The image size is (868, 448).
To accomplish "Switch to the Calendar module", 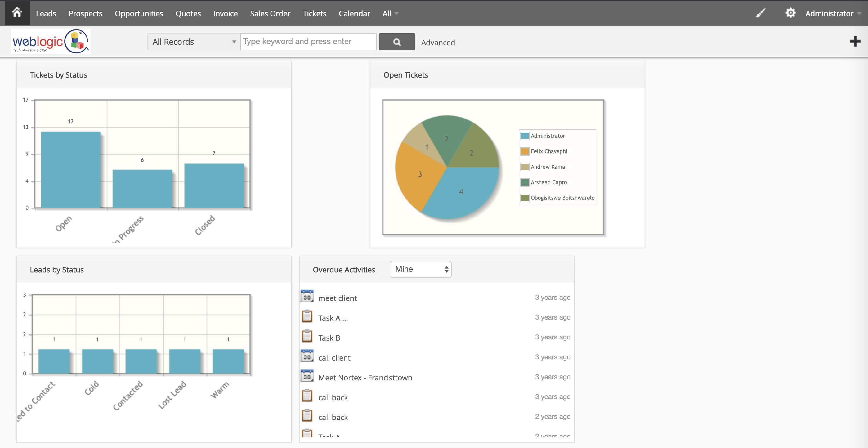I will pyautogui.click(x=354, y=13).
